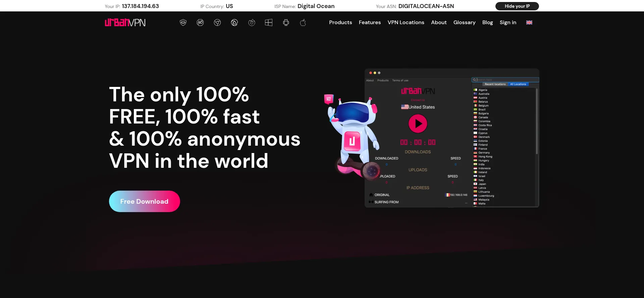This screenshot has height=298, width=644.
Task: Click the Urban VPN logo
Action: click(x=125, y=22)
